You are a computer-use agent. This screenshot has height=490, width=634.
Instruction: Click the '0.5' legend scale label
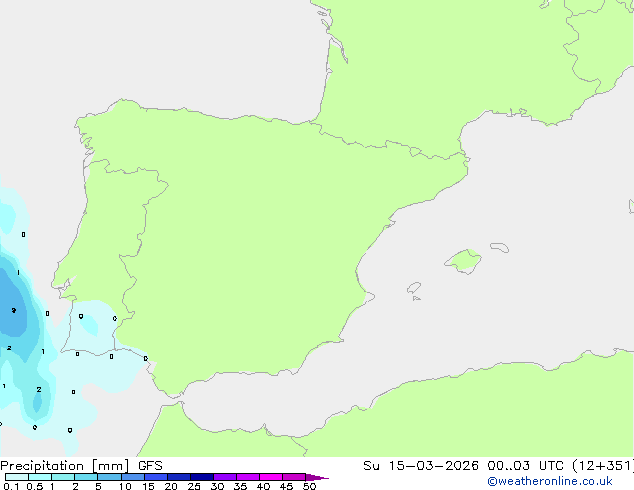coord(35,486)
